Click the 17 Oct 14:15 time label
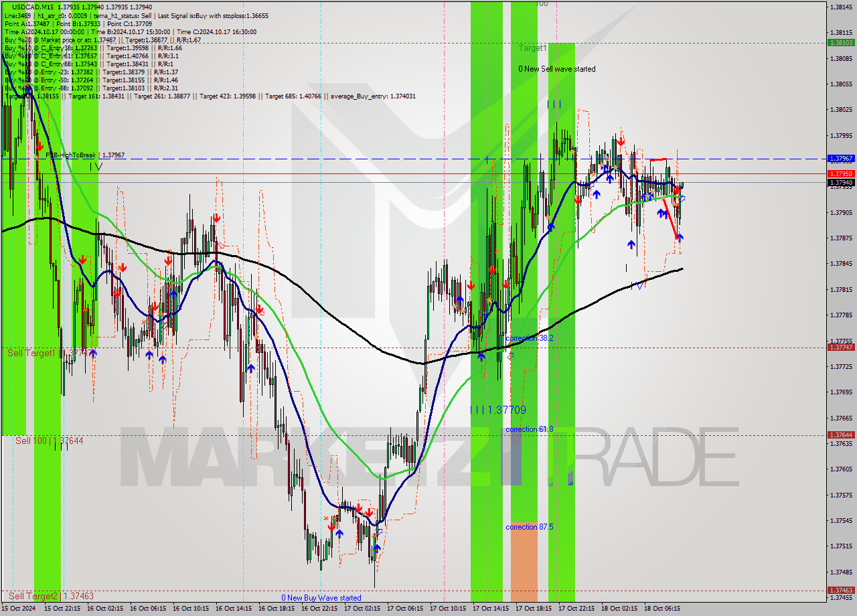 point(490,609)
